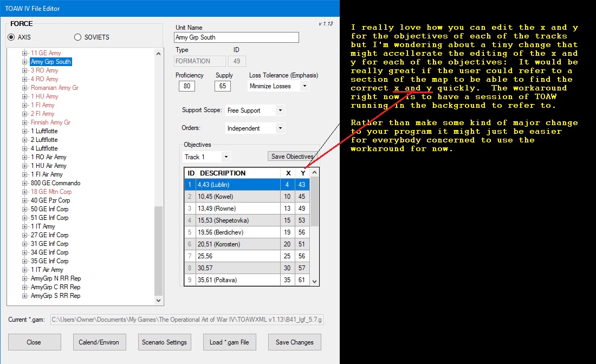The width and height of the screenshot is (596, 364).
Task: Click the Current *.gam path field
Action: click(186, 320)
